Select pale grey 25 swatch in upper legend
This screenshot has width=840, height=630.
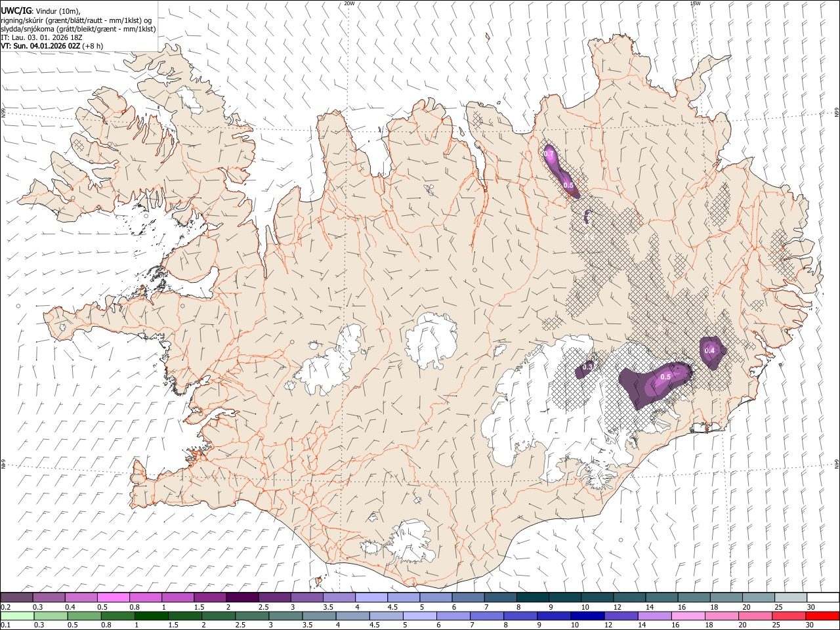click(790, 597)
